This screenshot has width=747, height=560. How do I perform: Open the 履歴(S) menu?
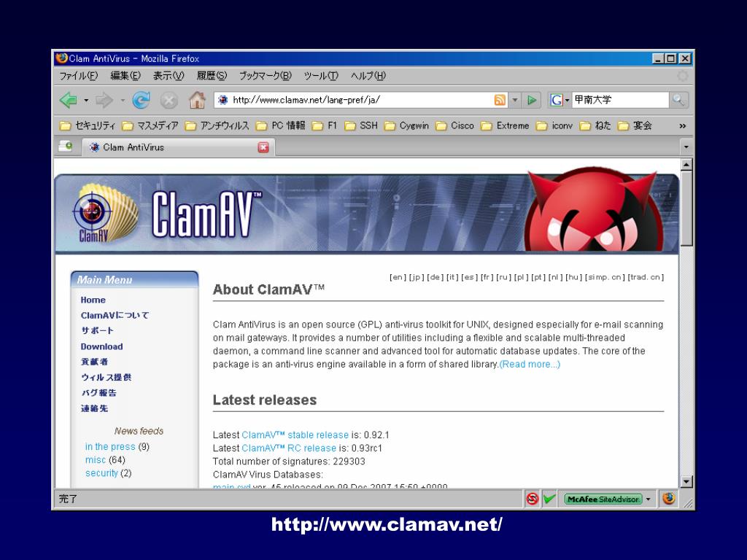[x=212, y=76]
